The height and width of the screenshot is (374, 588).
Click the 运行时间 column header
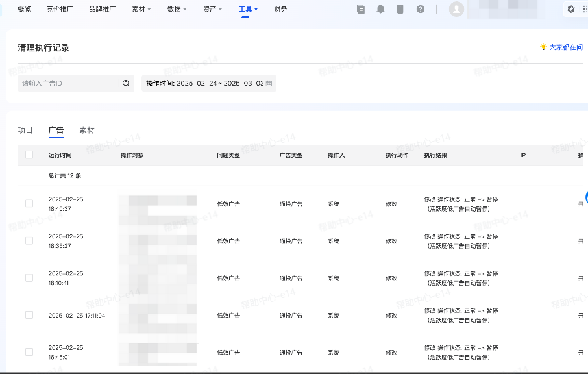point(60,155)
